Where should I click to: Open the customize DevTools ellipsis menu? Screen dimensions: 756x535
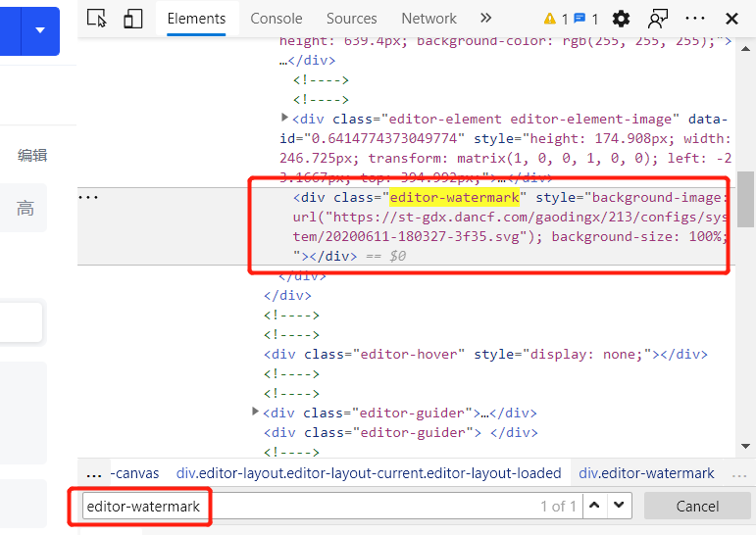pyautogui.click(x=695, y=19)
